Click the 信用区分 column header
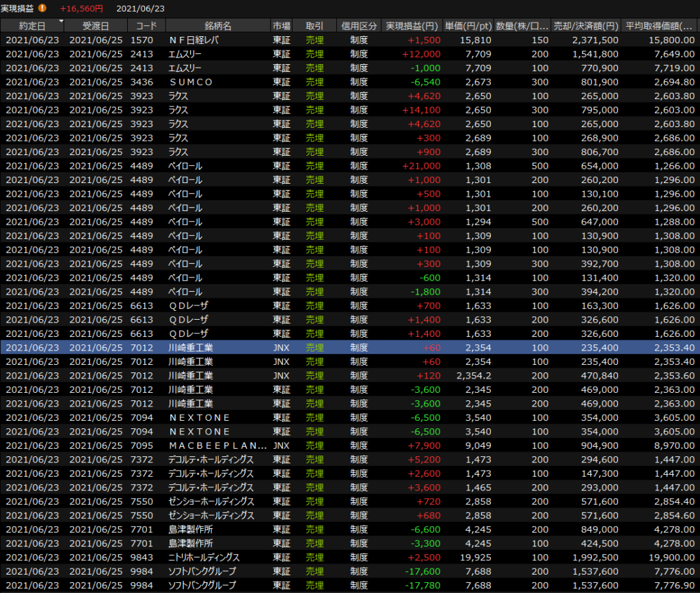Screen dimensions: 700x593 point(359,26)
